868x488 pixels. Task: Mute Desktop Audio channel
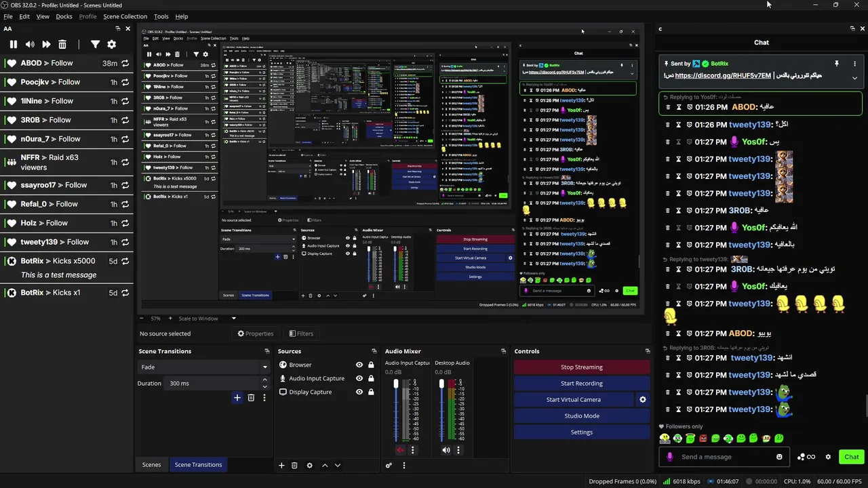446,450
